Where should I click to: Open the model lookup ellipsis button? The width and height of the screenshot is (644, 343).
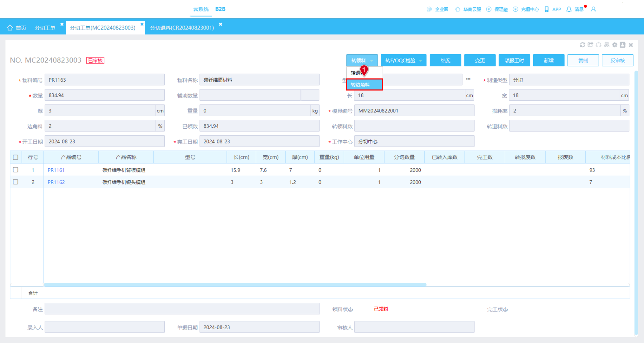tap(468, 79)
